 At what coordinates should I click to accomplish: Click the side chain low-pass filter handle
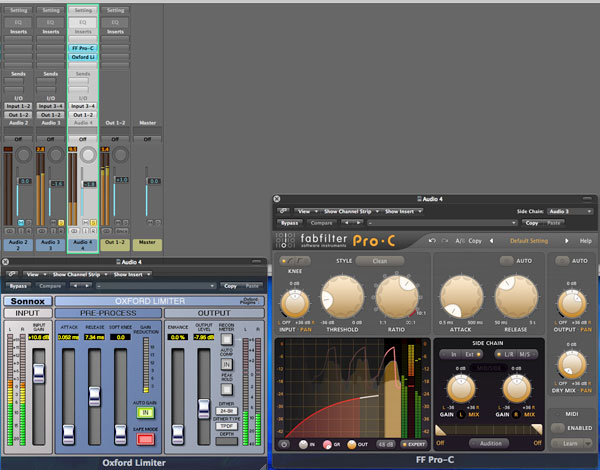[x=537, y=429]
